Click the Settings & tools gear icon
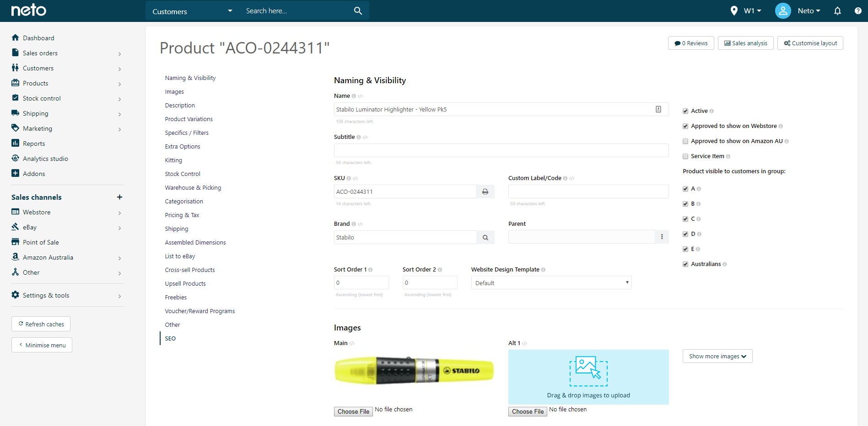This screenshot has width=868, height=426. [x=15, y=295]
